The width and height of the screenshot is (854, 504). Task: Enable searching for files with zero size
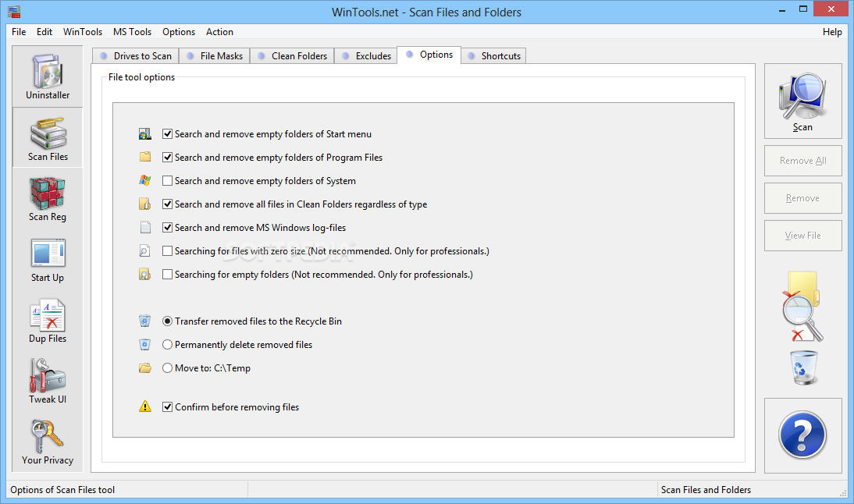click(x=167, y=251)
